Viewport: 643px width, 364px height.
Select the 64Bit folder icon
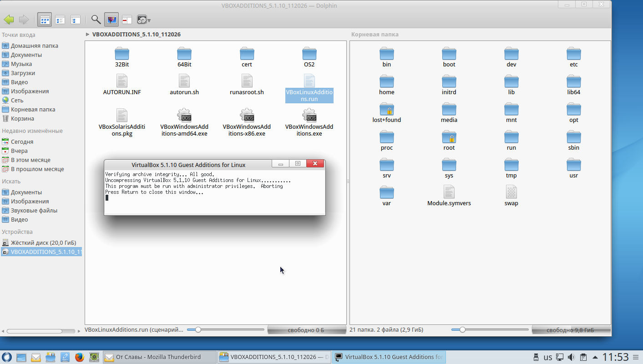pyautogui.click(x=184, y=54)
